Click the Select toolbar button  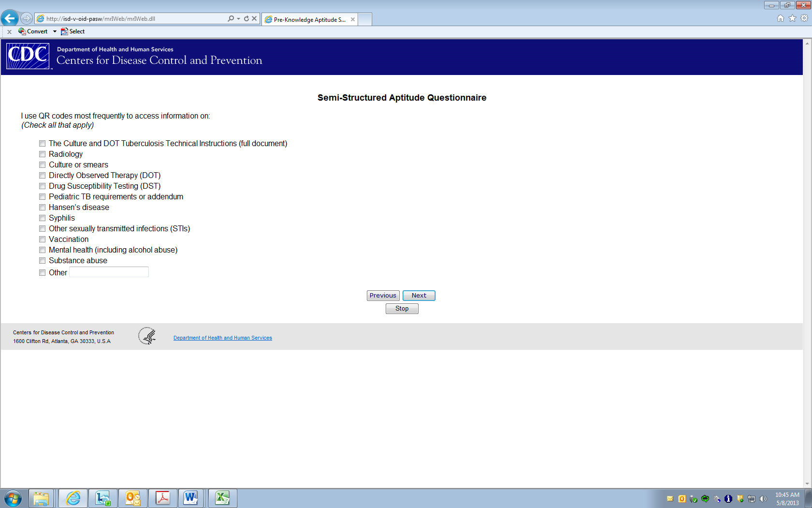point(72,31)
